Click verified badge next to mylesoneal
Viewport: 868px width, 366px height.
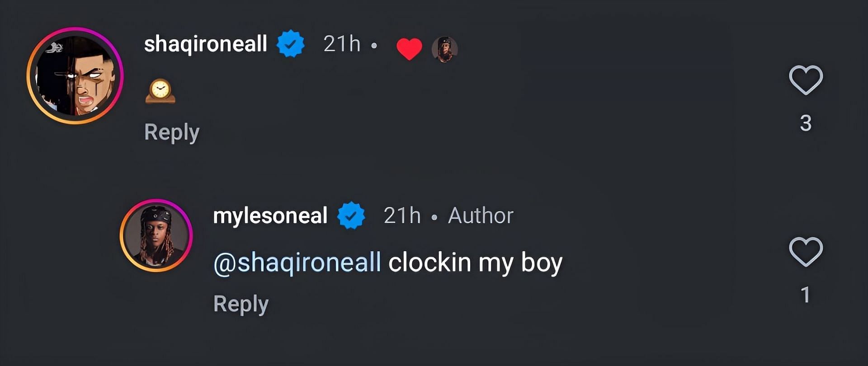(x=351, y=216)
